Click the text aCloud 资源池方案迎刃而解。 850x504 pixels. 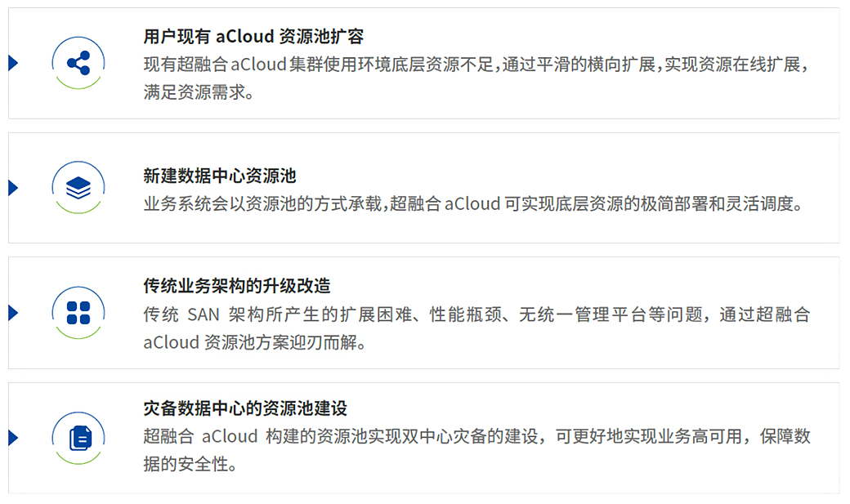click(x=255, y=342)
